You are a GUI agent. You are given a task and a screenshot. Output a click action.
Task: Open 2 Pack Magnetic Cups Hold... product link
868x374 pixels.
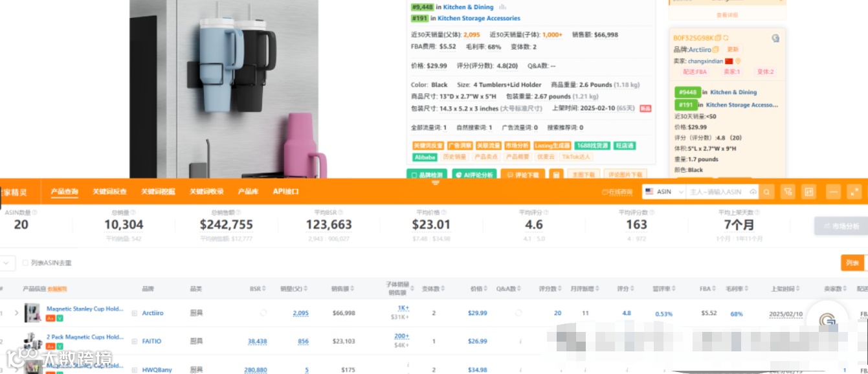85,337
